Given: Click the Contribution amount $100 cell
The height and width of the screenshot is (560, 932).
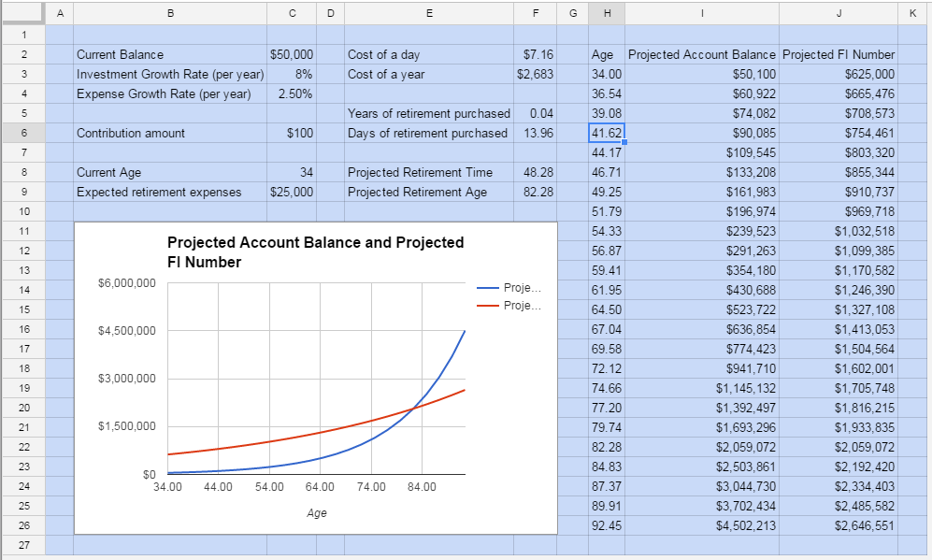Looking at the screenshot, I should pos(292,133).
